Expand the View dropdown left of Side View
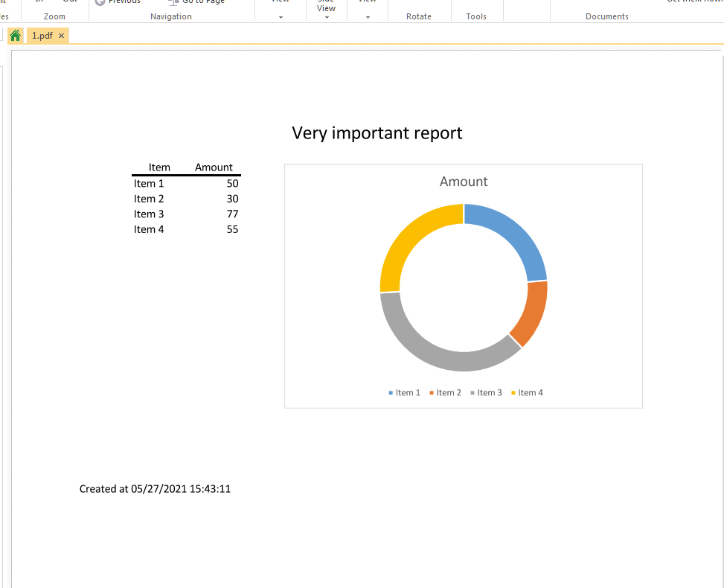 (x=281, y=18)
